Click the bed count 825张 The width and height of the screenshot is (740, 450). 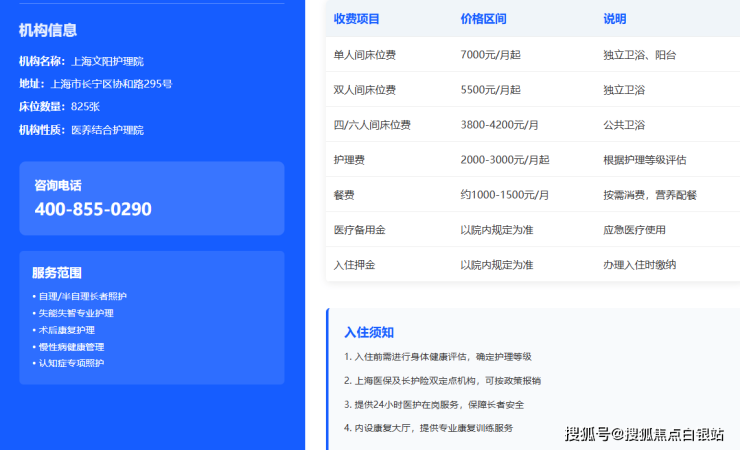tap(85, 107)
